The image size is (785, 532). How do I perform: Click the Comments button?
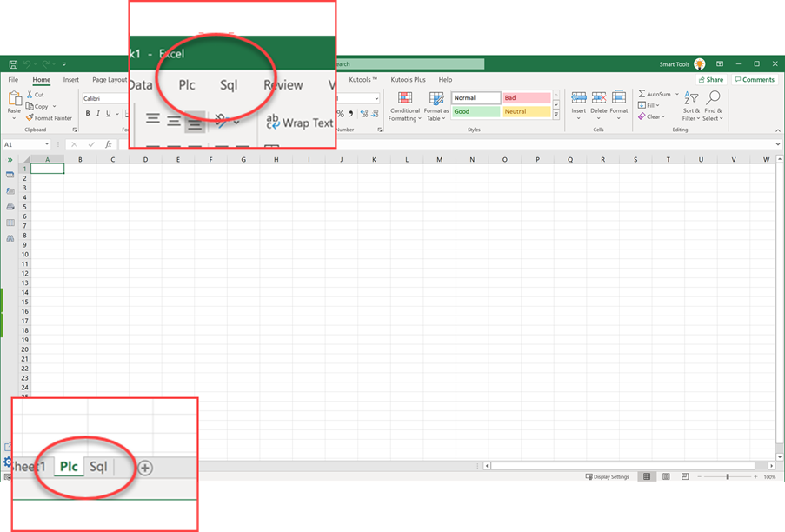tap(754, 80)
